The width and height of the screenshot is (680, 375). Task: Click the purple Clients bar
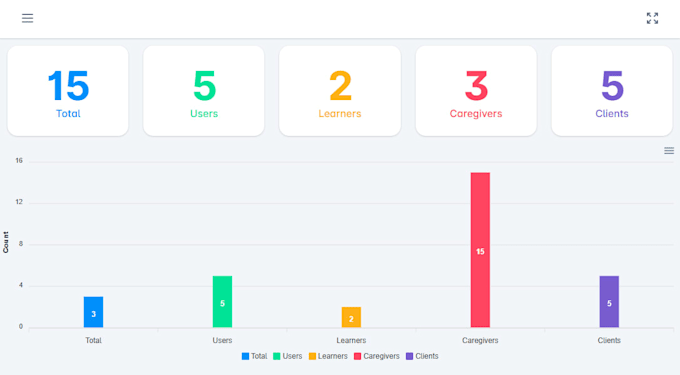[609, 302]
